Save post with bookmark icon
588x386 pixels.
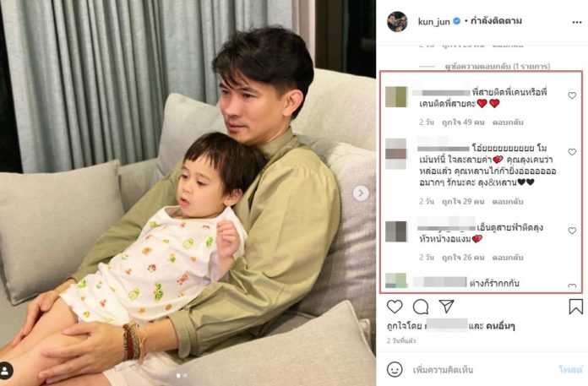[x=575, y=307]
